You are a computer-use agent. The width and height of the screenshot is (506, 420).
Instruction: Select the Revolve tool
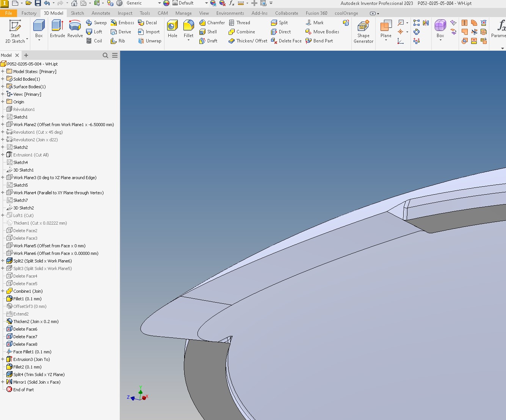75,30
